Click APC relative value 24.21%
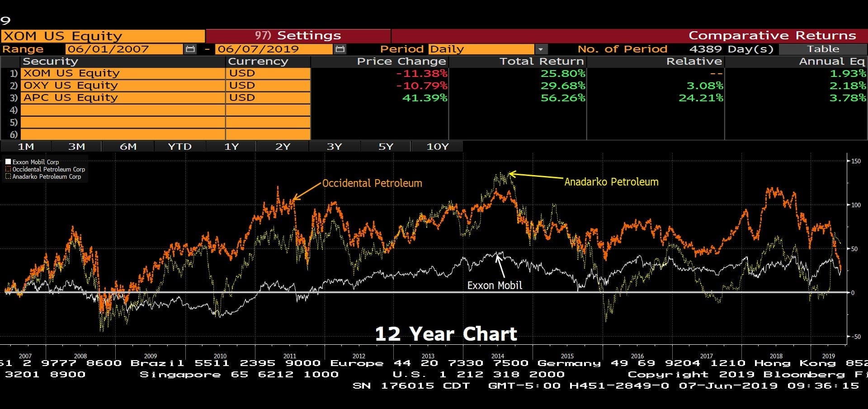868x409 pixels. [x=701, y=98]
